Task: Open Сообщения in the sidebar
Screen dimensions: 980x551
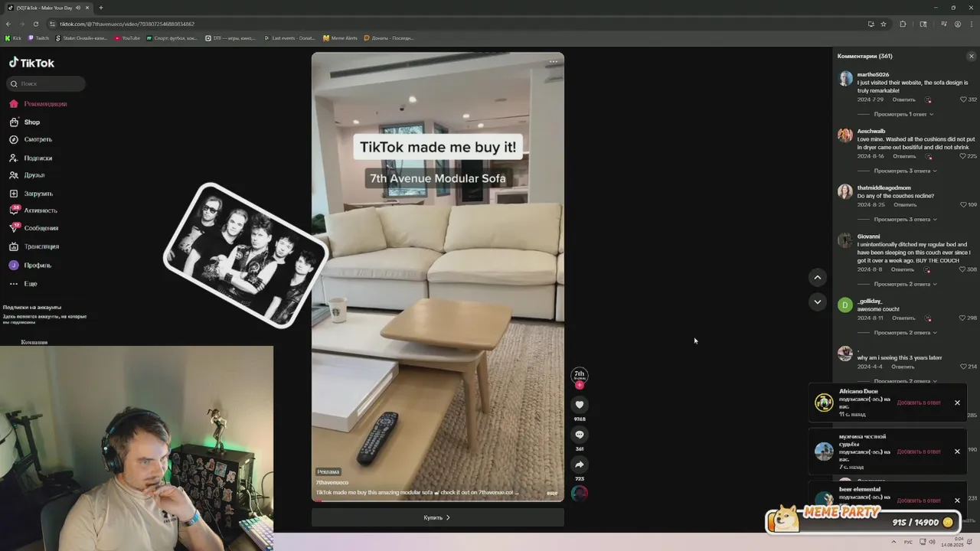Action: coord(34,228)
